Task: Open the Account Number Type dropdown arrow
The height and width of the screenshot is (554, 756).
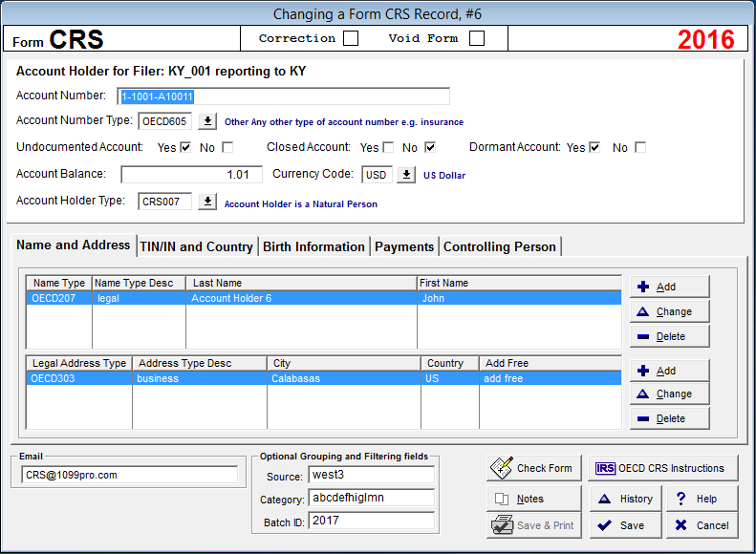Action: point(207,121)
